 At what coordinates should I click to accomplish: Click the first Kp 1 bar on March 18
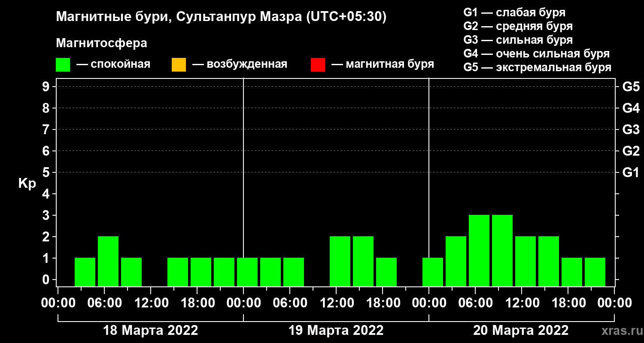(85, 272)
